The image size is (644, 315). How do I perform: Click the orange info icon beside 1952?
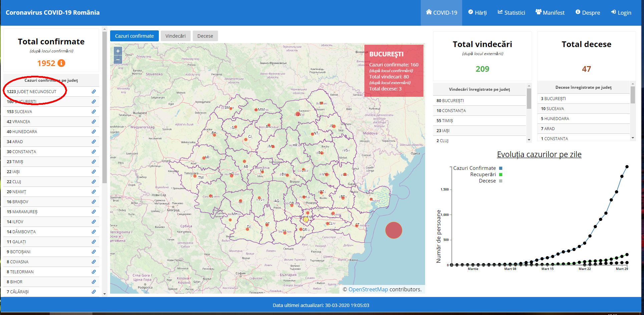coord(61,63)
